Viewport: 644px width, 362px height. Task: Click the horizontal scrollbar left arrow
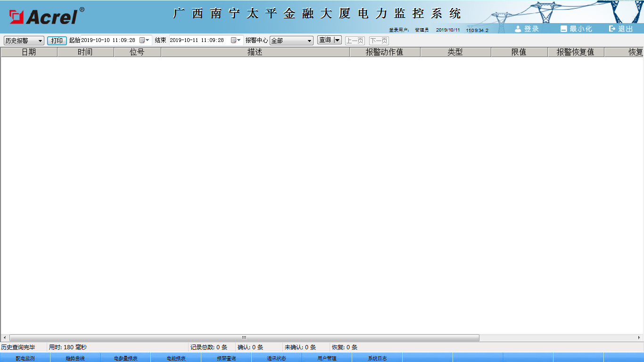(x=5, y=337)
